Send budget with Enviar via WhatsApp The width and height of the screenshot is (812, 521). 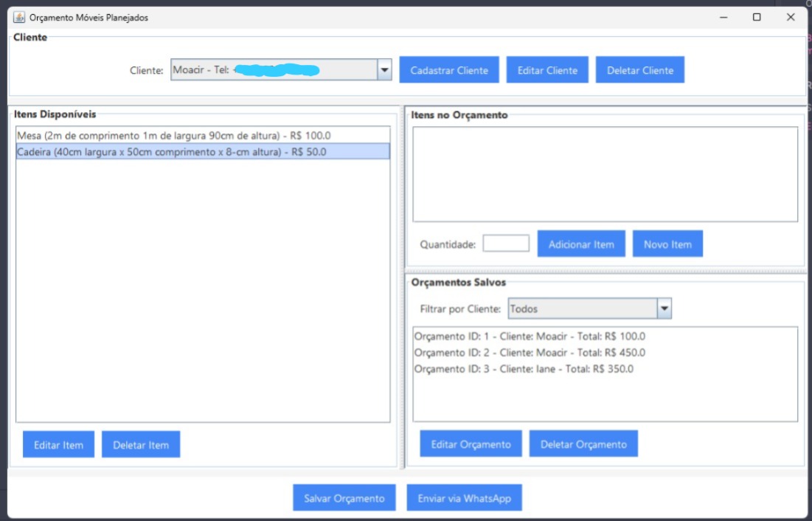coord(464,498)
